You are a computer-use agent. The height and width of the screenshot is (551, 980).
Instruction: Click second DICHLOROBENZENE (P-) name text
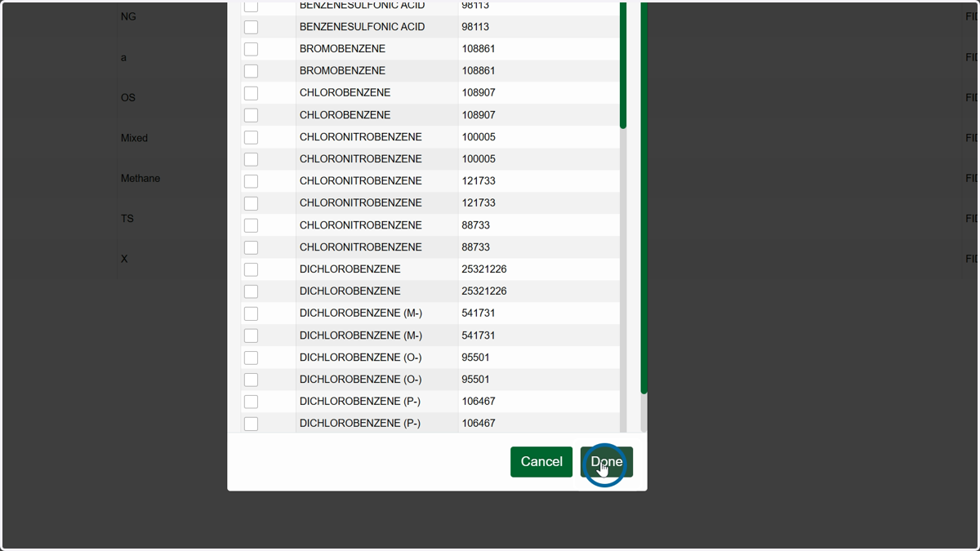click(360, 424)
